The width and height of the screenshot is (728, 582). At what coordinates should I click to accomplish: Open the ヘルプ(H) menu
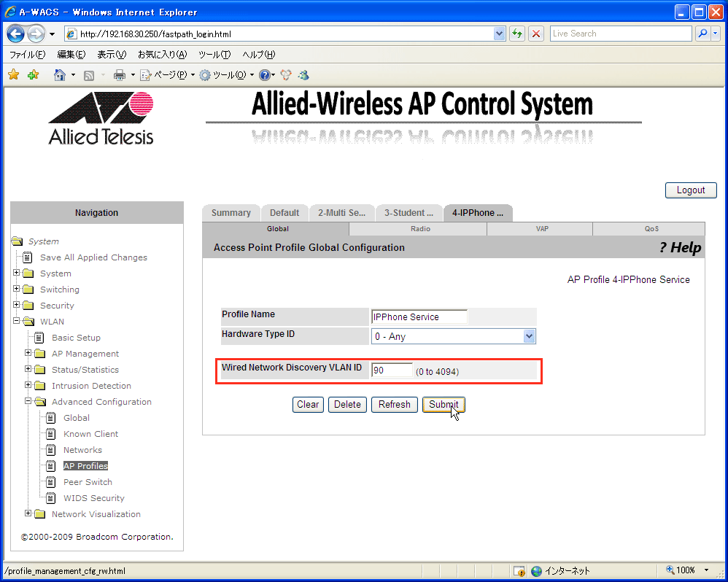[x=259, y=54]
